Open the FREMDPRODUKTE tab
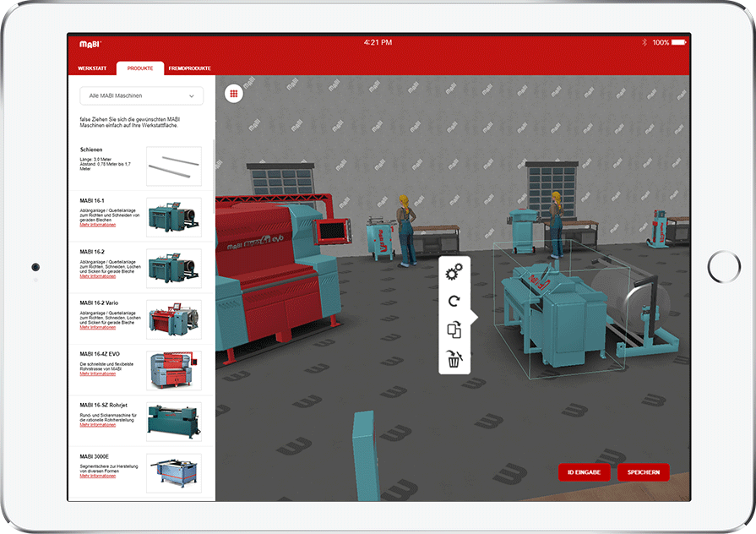 click(x=189, y=68)
